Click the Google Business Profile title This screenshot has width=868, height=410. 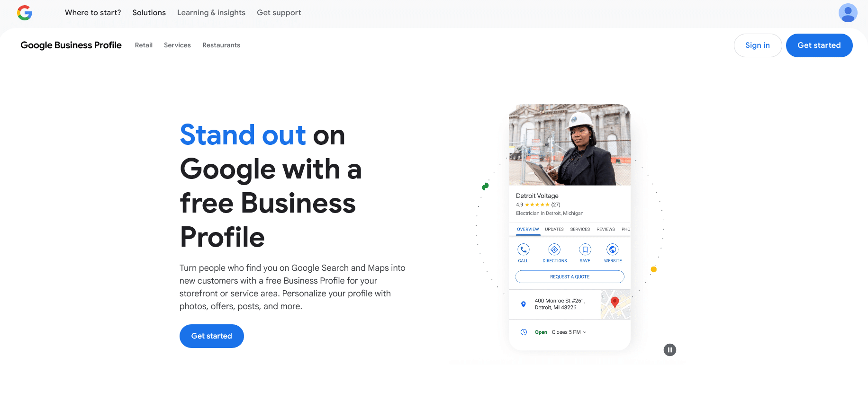(71, 45)
